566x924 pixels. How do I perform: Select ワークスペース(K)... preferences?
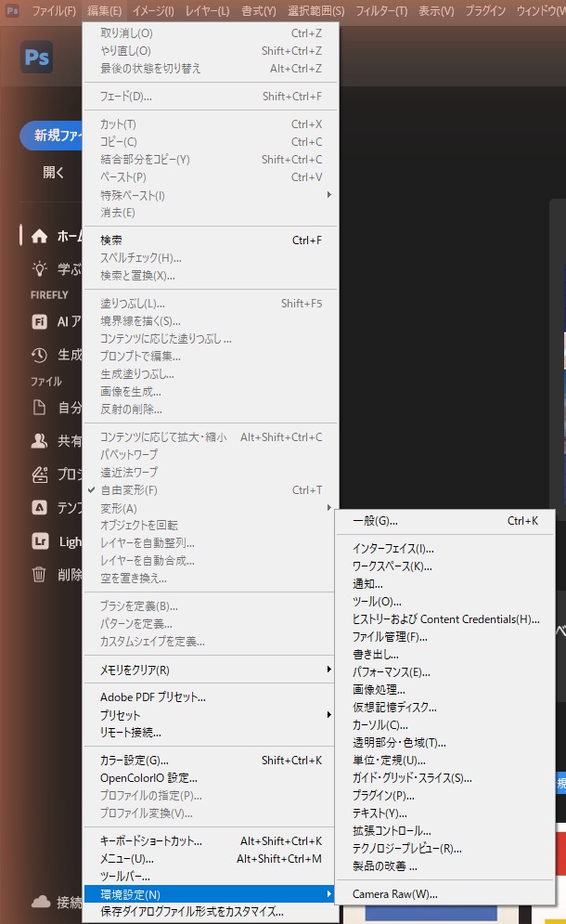[444, 566]
